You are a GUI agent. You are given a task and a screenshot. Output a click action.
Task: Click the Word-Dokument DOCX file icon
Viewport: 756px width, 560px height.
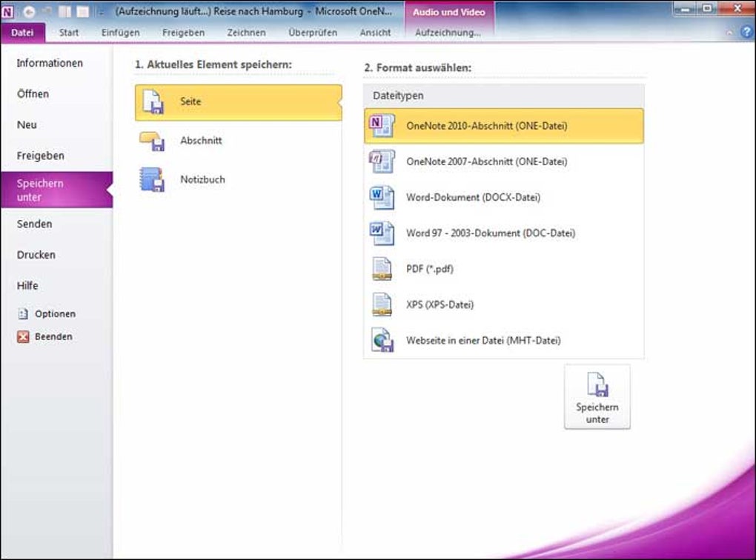382,197
